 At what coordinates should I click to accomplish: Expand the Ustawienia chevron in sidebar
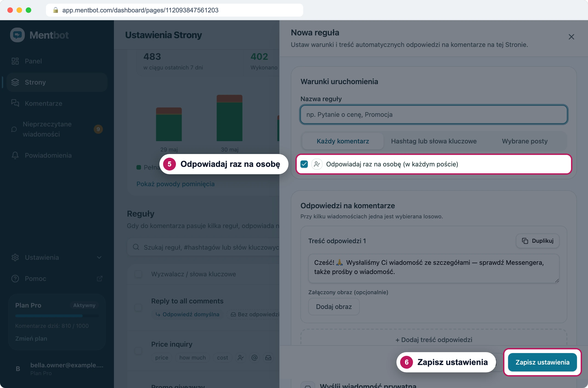[x=99, y=257]
